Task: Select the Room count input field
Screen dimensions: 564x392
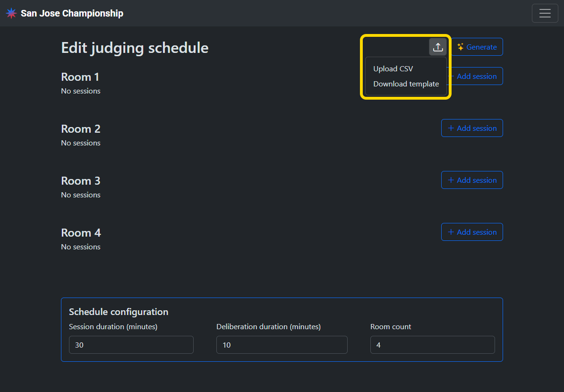Action: 432,345
